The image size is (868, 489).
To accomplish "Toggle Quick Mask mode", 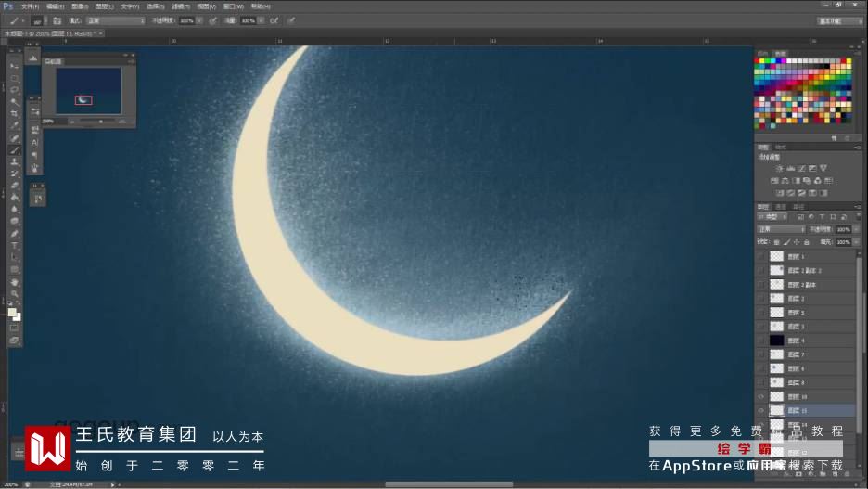I will (x=15, y=328).
